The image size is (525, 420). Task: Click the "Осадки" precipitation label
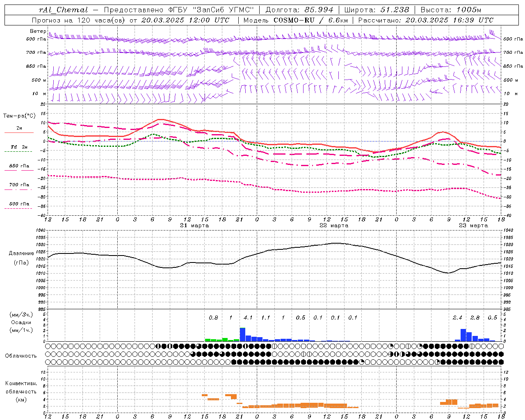coord(21,322)
